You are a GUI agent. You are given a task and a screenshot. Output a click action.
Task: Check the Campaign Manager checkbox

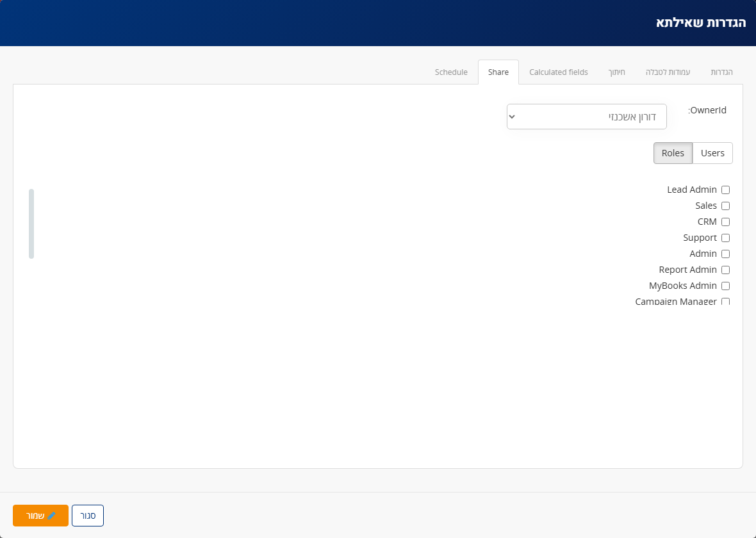click(x=726, y=302)
